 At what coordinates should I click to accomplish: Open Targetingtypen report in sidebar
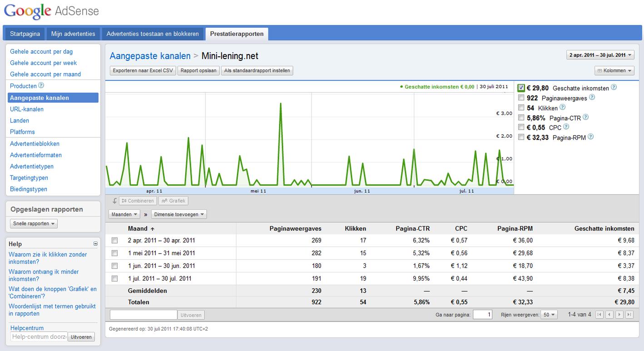point(29,178)
